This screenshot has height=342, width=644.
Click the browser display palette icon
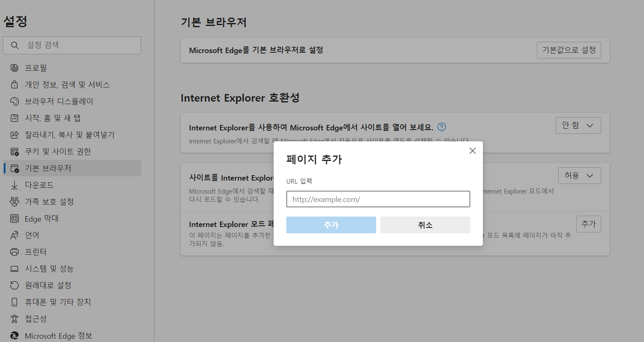coord(14,101)
